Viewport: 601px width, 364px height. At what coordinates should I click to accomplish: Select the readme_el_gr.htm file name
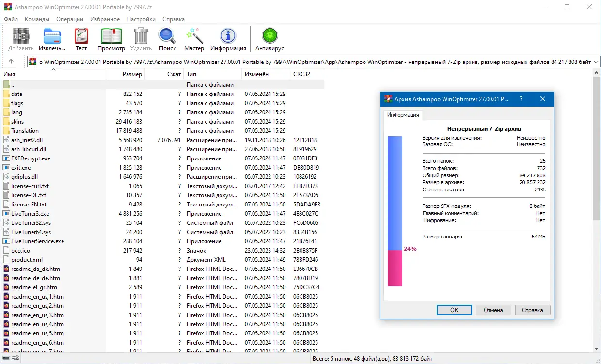point(34,287)
